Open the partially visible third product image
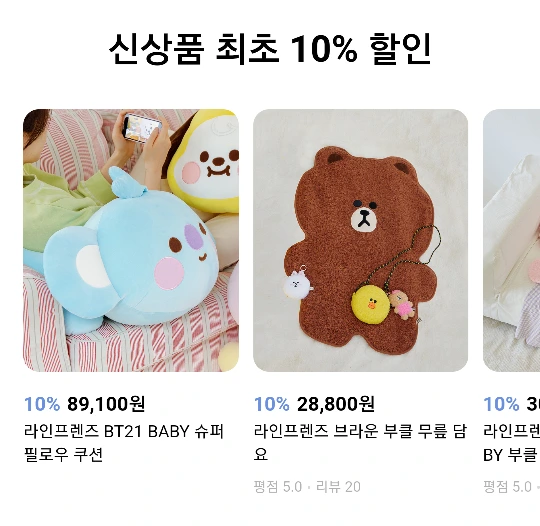The image size is (540, 526). 511,240
